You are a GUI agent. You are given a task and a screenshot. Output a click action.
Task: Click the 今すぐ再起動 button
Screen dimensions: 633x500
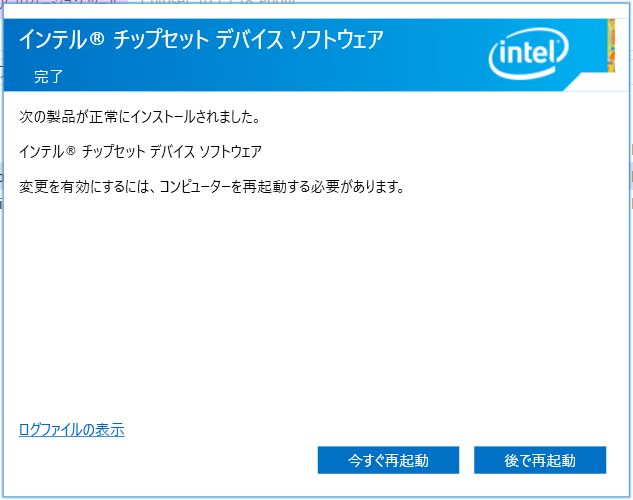click(x=388, y=460)
